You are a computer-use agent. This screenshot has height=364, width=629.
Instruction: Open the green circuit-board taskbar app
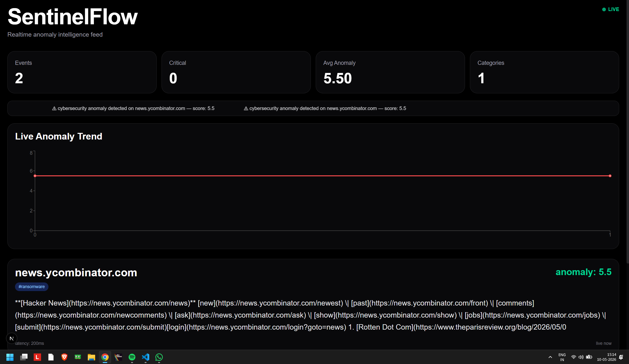78,357
